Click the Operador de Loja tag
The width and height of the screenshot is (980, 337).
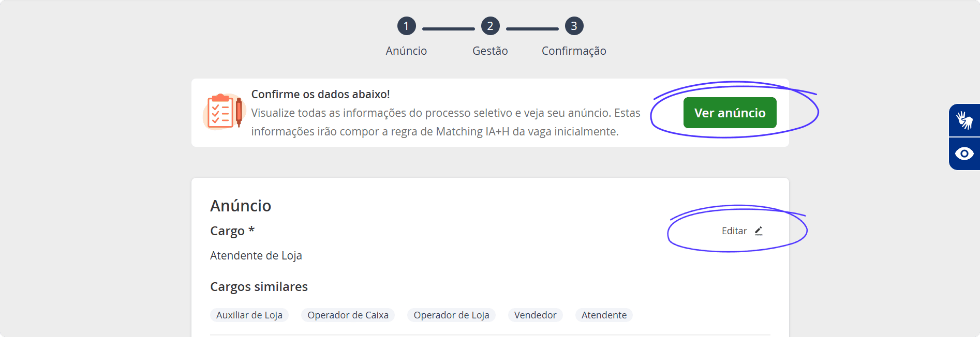pos(451,315)
